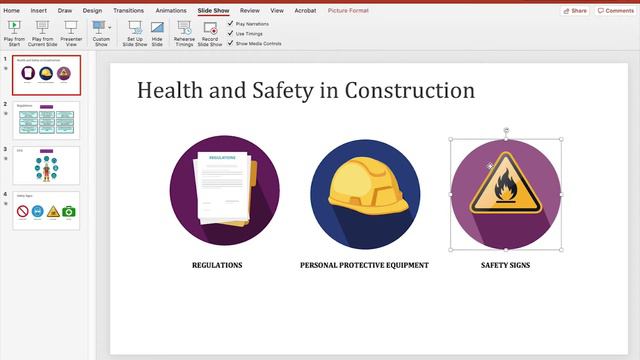Viewport: 640px width, 360px height.
Task: Select slide 3 PPE thumbnail
Action: point(46,165)
